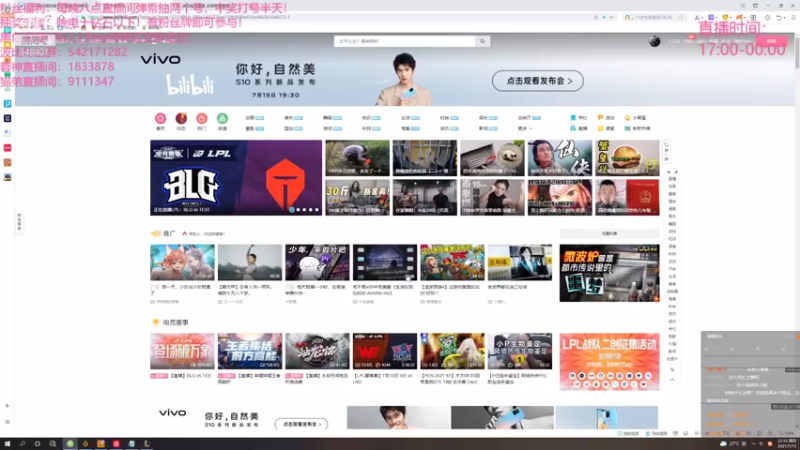Open the 蟹皇堡 burger video thumbnail
800x450 pixels.
pos(627,158)
